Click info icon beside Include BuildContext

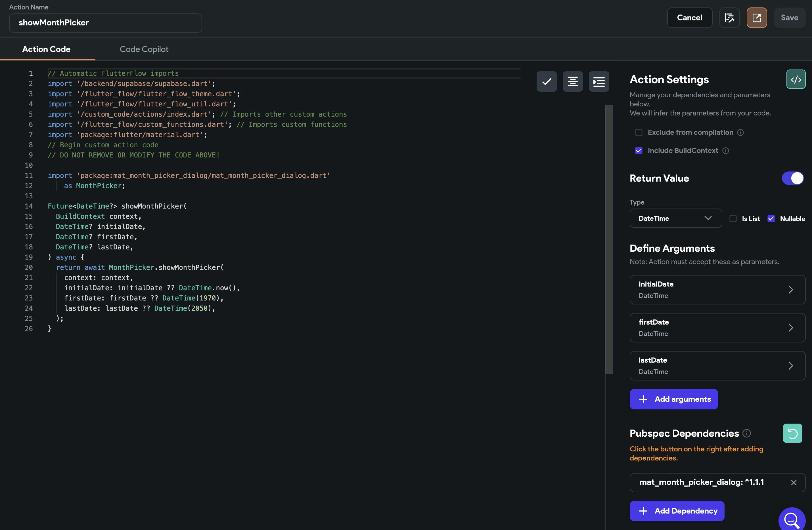(726, 150)
